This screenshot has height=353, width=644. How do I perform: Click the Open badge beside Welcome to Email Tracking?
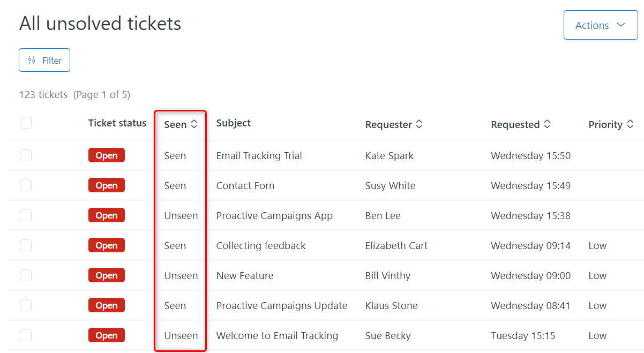coord(106,335)
